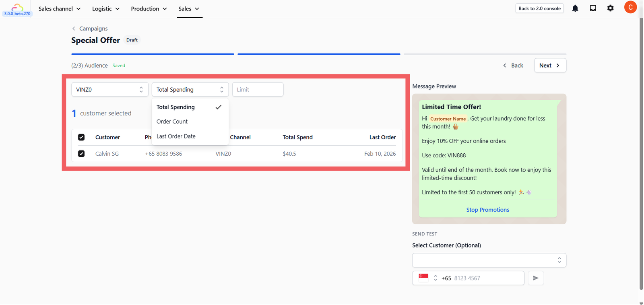Open the tablet view icon

point(593,8)
